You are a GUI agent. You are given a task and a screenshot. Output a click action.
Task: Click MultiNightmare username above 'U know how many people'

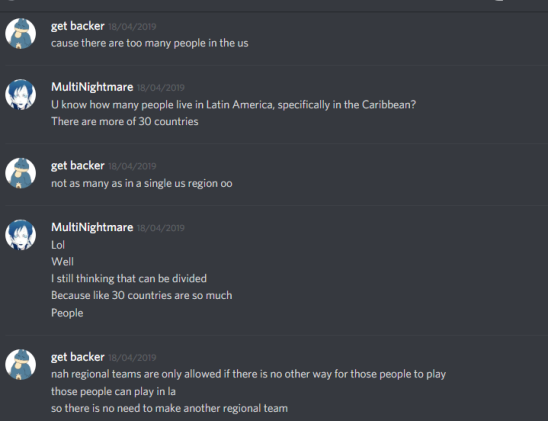(x=92, y=87)
